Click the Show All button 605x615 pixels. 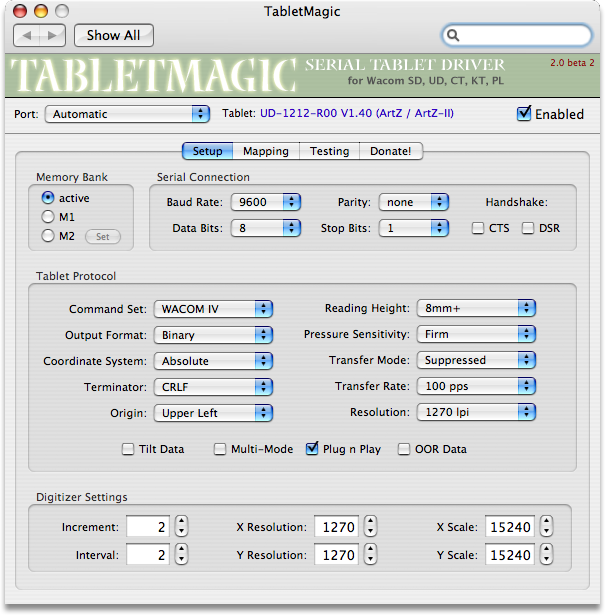(x=114, y=36)
